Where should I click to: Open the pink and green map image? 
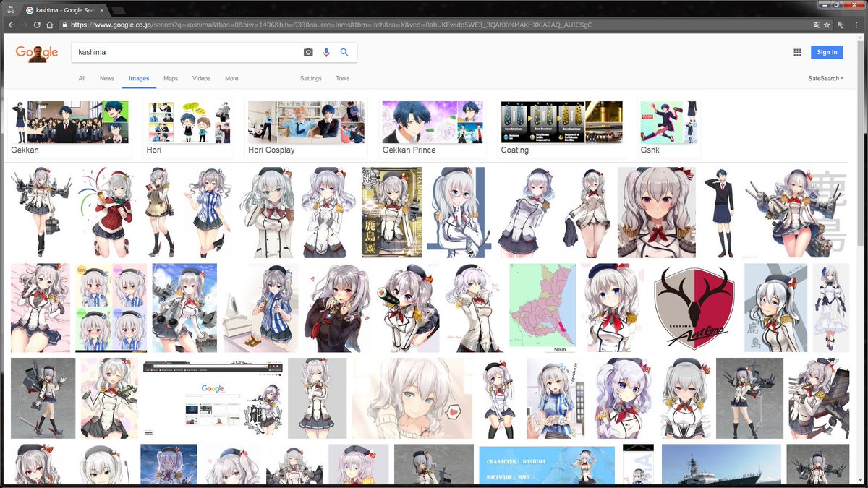point(542,307)
